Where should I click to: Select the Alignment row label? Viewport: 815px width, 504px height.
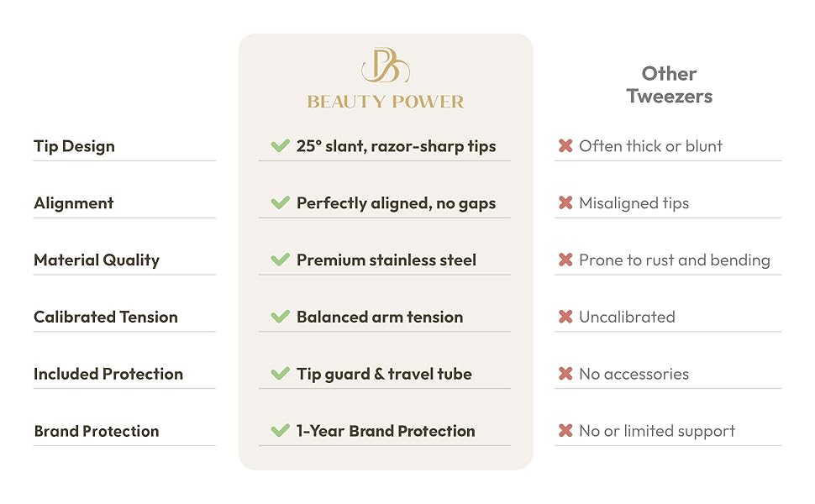click(x=74, y=203)
